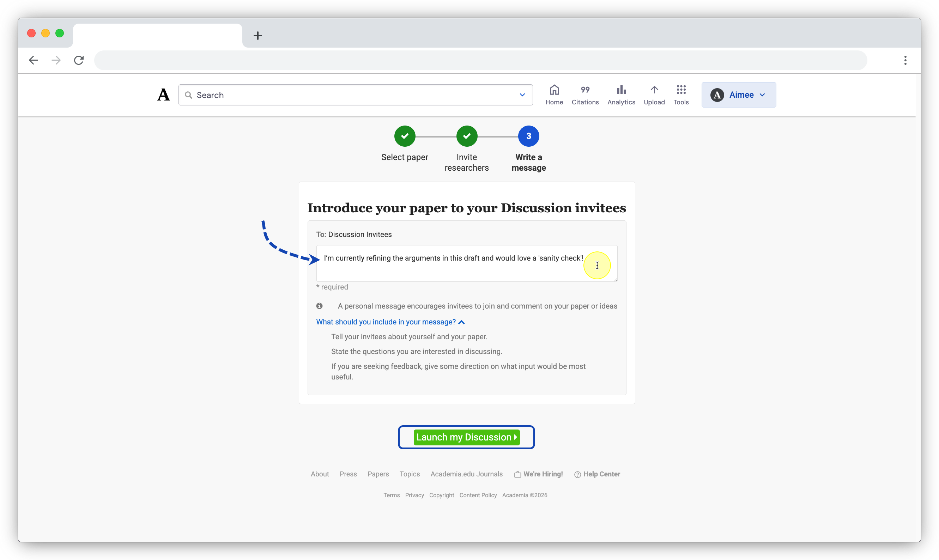This screenshot has width=939, height=560.
Task: Click 'Tell your invitees about yourself' tip
Action: pyautogui.click(x=409, y=337)
